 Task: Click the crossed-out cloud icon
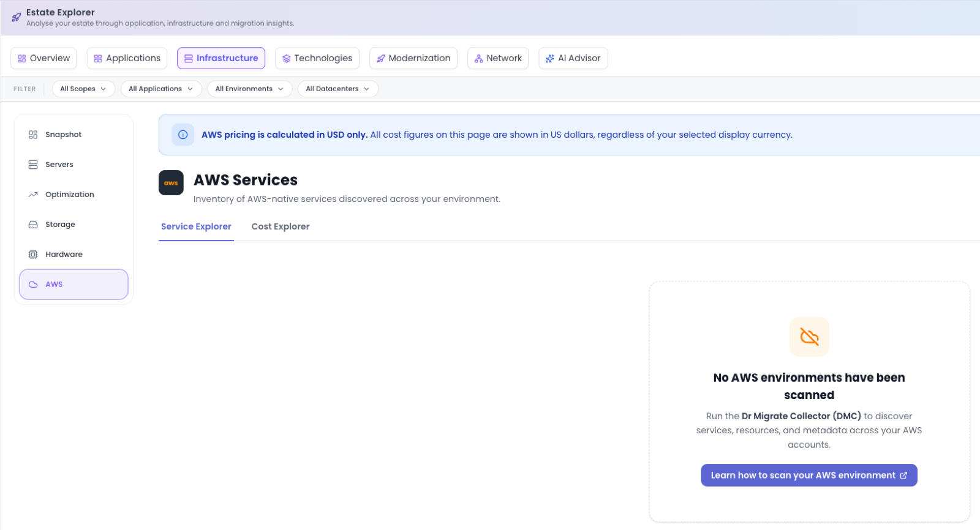[809, 337]
